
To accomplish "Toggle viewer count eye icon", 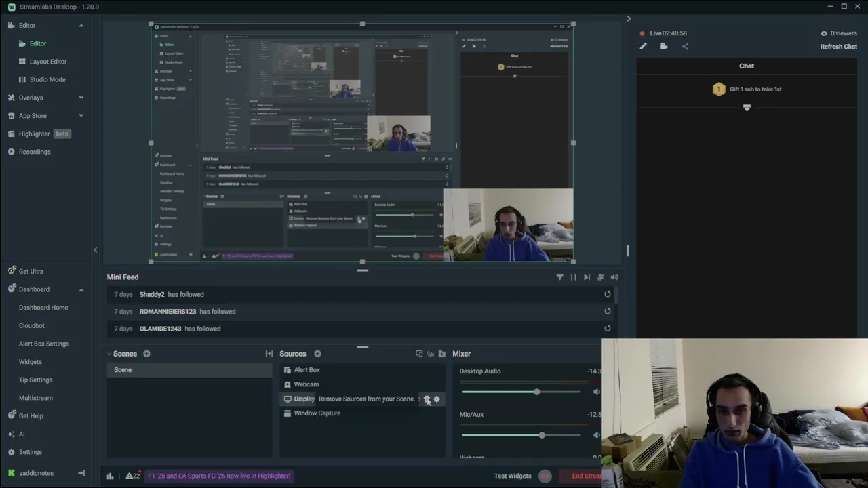I will coord(824,33).
